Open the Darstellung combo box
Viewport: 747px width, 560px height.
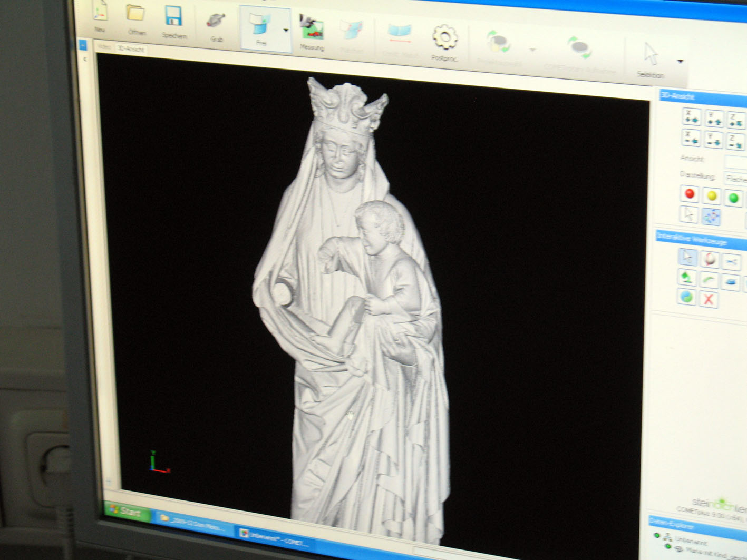[x=735, y=179]
